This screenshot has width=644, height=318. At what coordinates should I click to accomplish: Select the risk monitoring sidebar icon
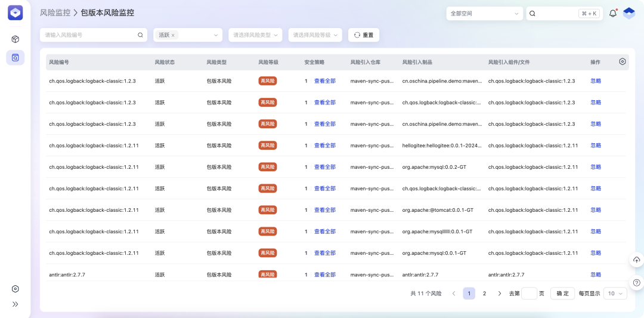[x=16, y=58]
